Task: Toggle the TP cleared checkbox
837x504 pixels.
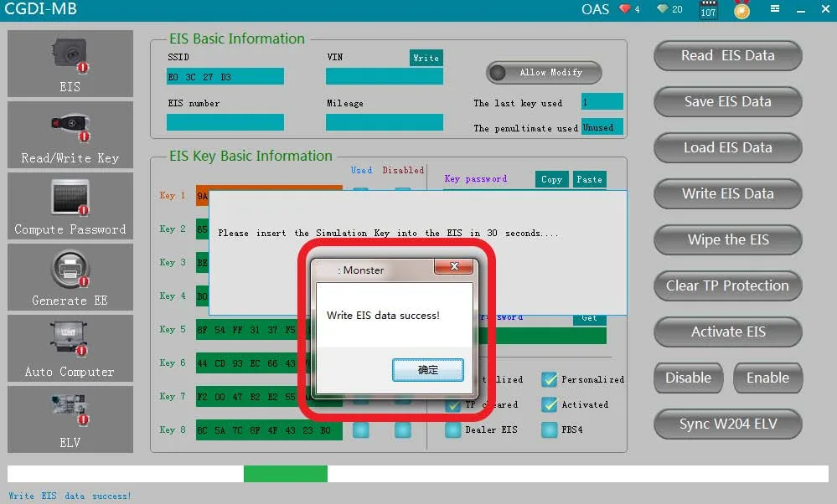Action: click(452, 405)
